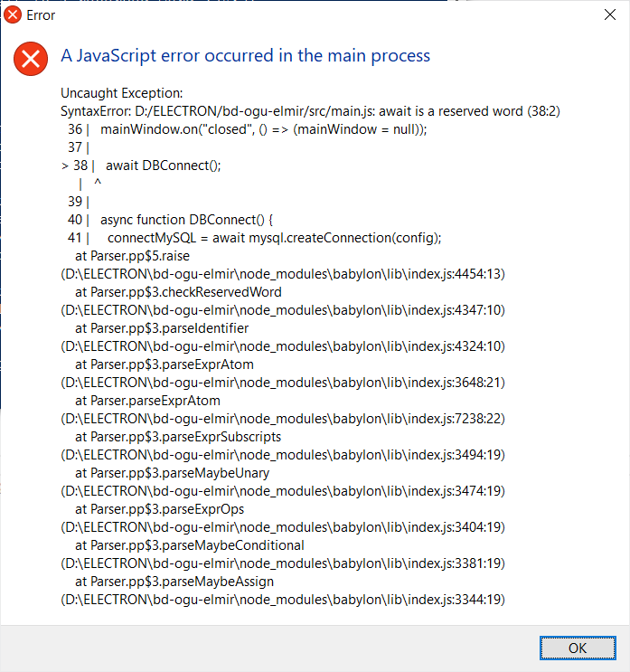Click the caret marker under line 38
630x672 pixels.
pos(98,184)
